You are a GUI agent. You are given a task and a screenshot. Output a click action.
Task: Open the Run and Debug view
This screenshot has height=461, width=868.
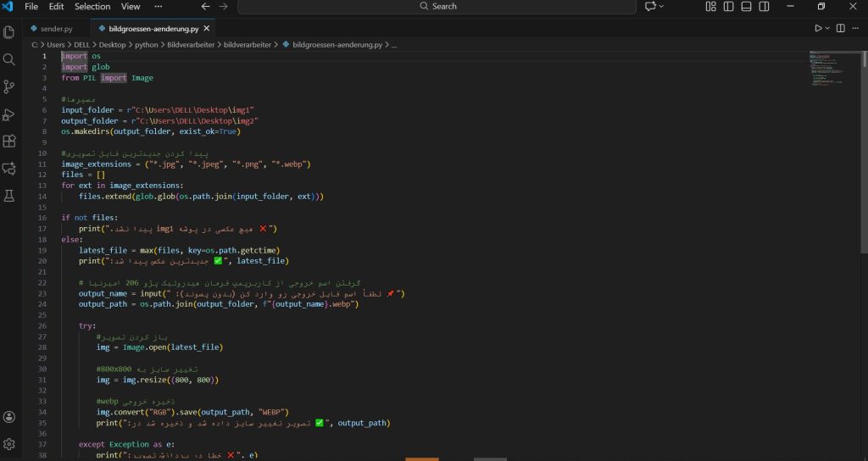pos(9,114)
